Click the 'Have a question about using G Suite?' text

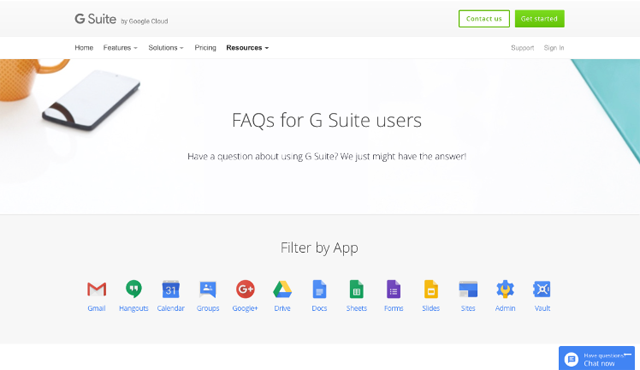[263, 156]
